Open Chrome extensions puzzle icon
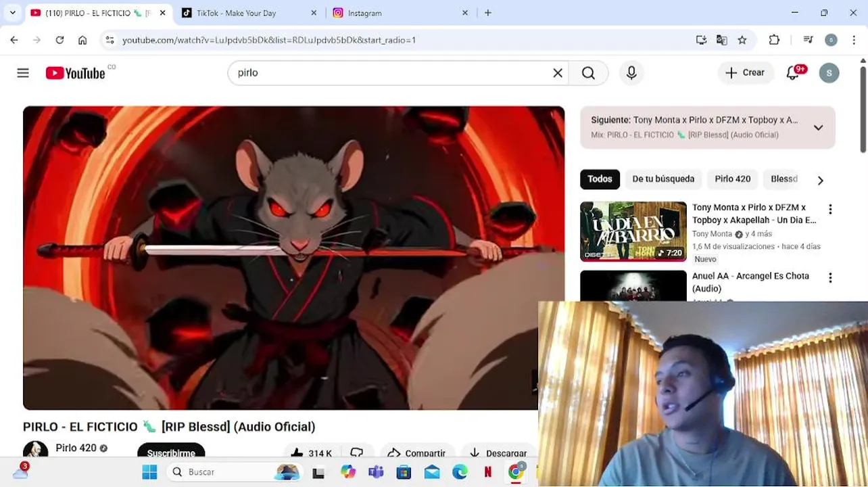 point(775,40)
